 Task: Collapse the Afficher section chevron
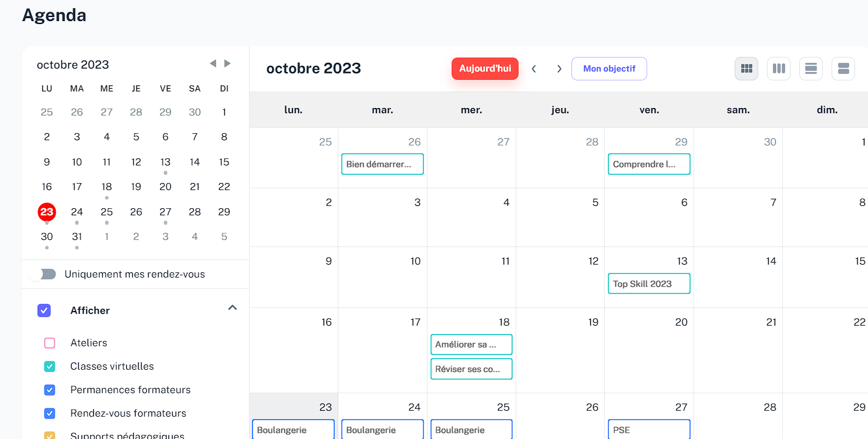(233, 308)
